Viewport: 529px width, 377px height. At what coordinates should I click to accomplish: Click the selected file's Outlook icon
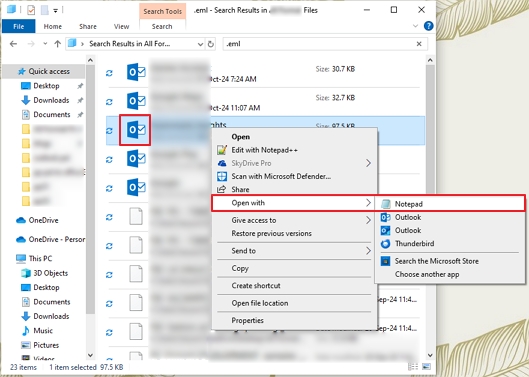pyautogui.click(x=136, y=130)
